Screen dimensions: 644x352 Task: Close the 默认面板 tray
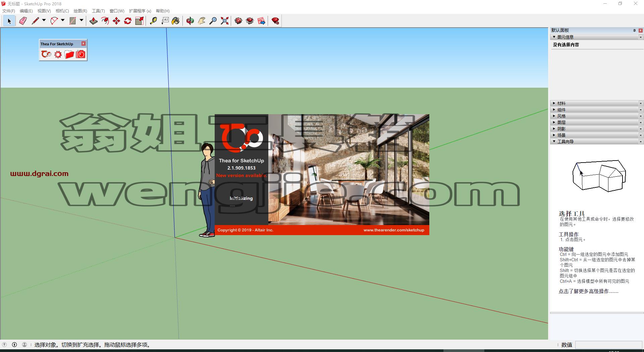click(641, 30)
